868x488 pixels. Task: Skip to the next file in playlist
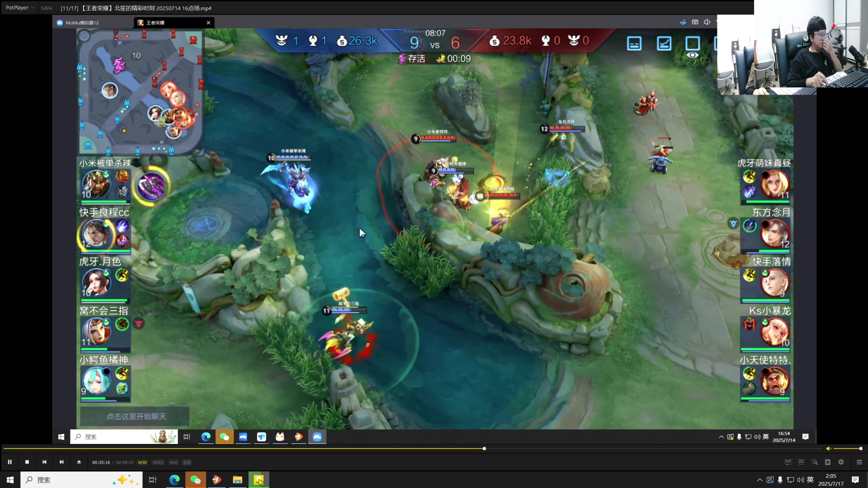[62, 462]
